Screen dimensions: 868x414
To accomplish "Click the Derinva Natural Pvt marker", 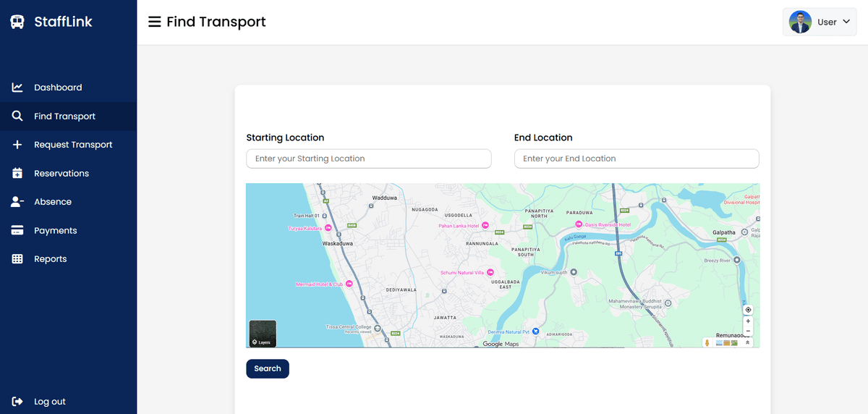I will coord(536,331).
